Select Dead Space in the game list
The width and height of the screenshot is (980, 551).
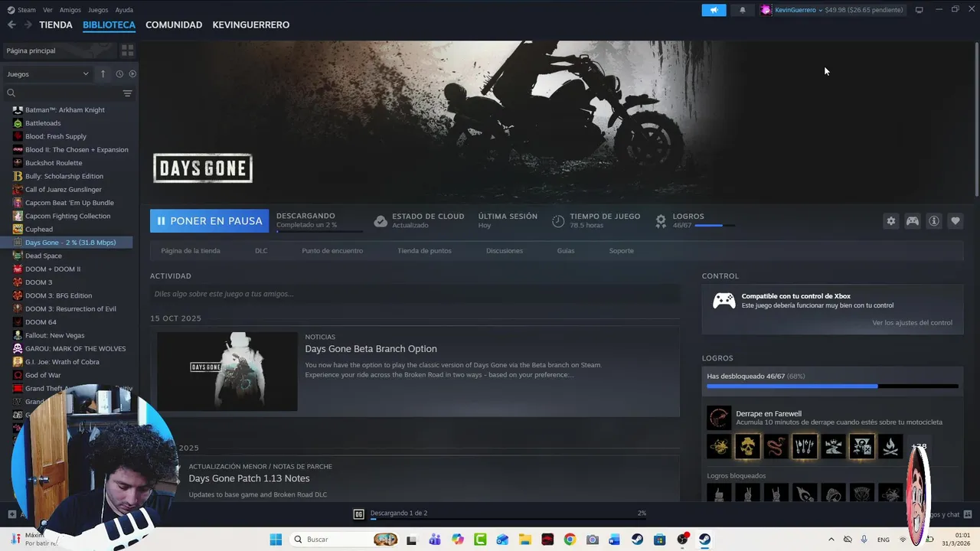tap(44, 256)
